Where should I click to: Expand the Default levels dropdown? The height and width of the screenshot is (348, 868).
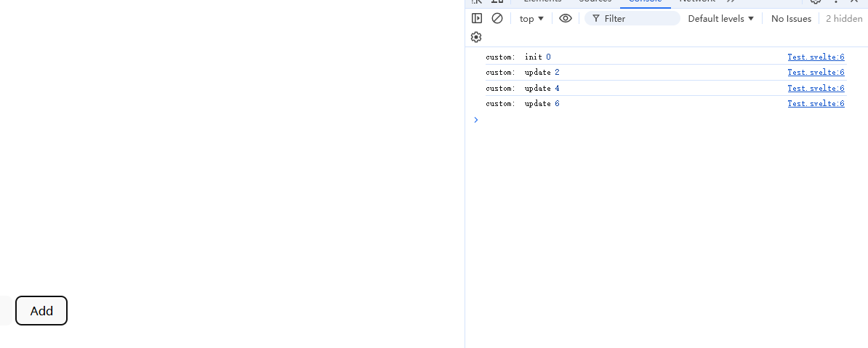[721, 18]
